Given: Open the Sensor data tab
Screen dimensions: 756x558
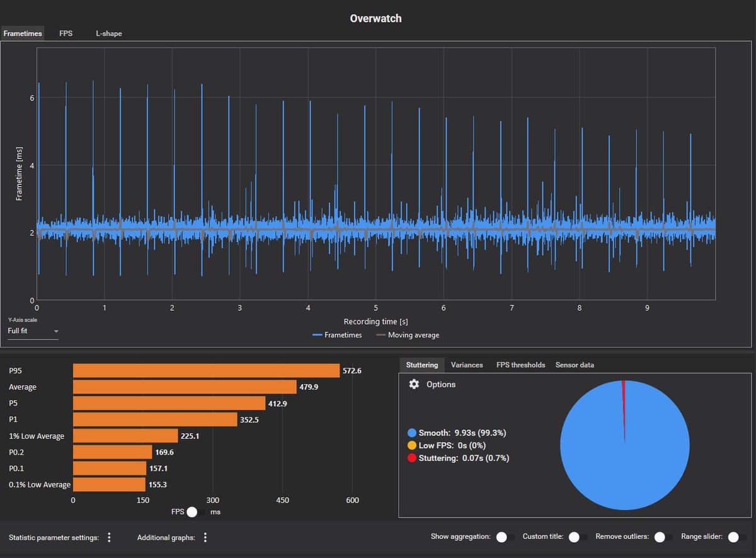Looking at the screenshot, I should click(575, 364).
